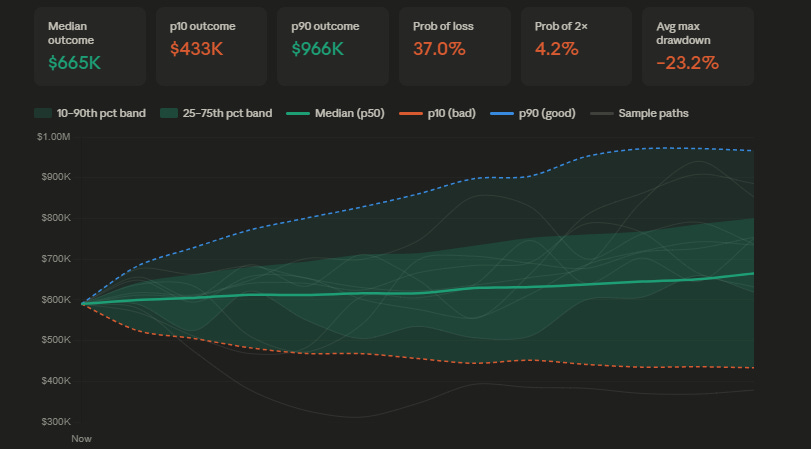Click the Prob of loss 37.0% value
811x449 pixels.
(x=439, y=49)
